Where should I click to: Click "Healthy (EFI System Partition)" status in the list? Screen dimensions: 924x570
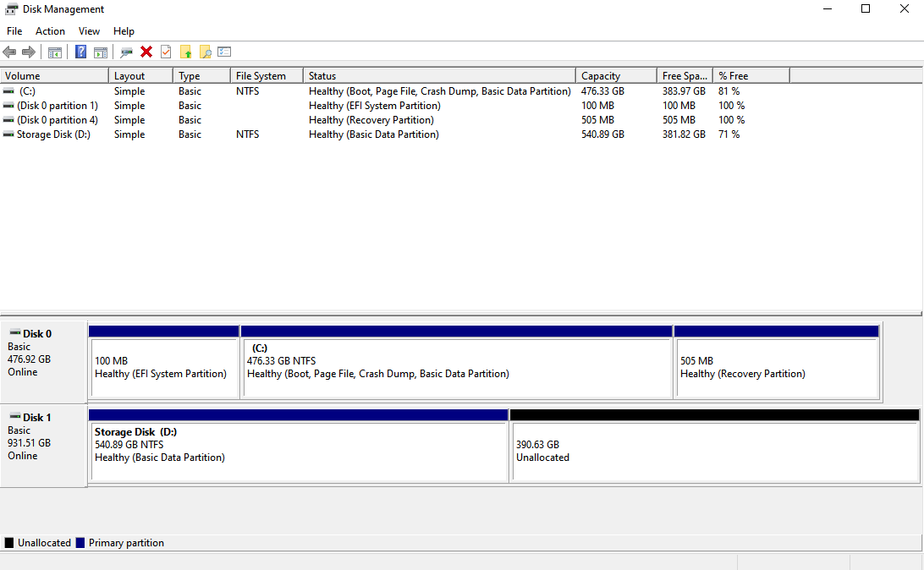[375, 106]
